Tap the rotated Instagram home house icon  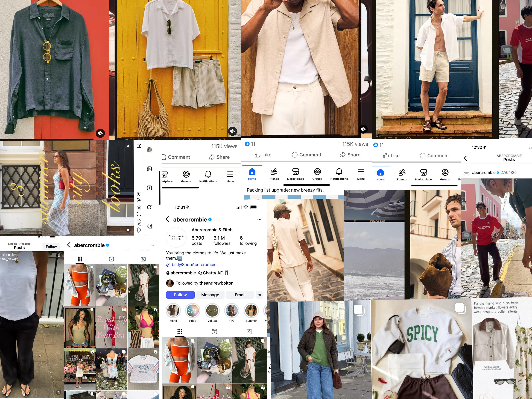click(149, 226)
